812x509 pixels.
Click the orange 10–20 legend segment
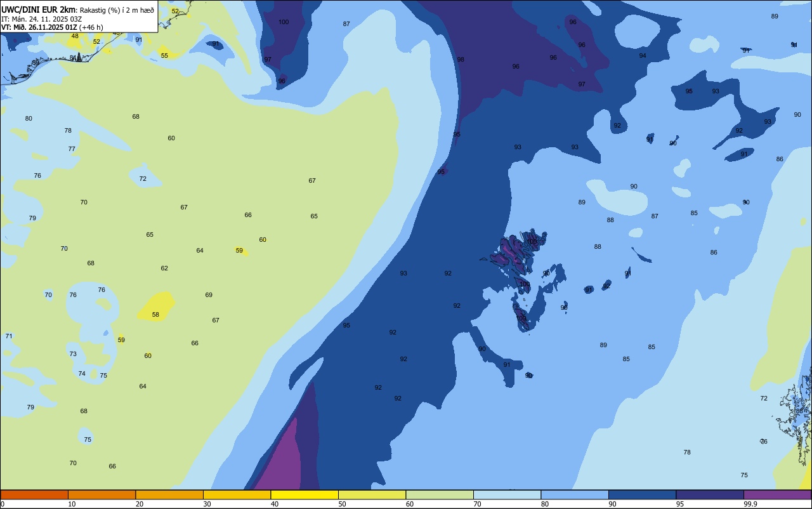(101, 494)
